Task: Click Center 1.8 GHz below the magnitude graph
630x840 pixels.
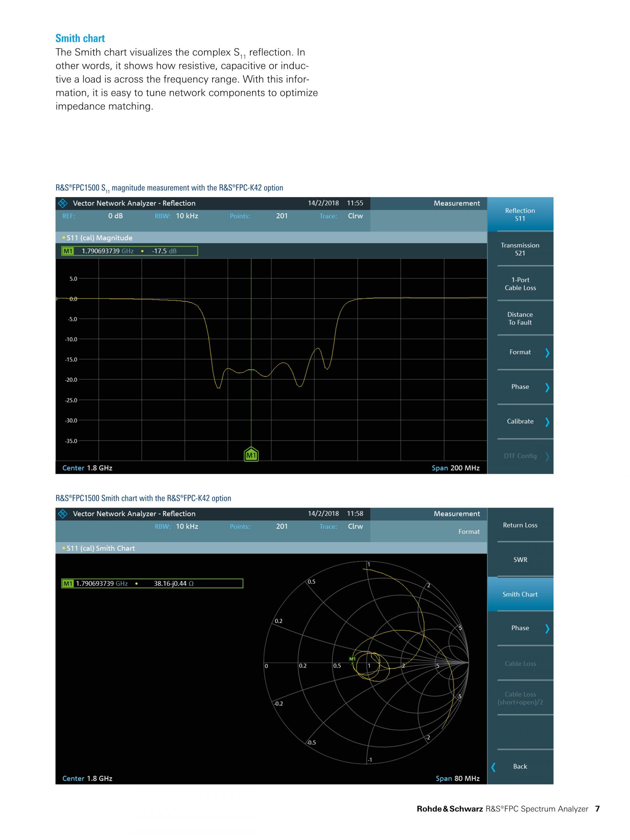Action: coord(87,468)
